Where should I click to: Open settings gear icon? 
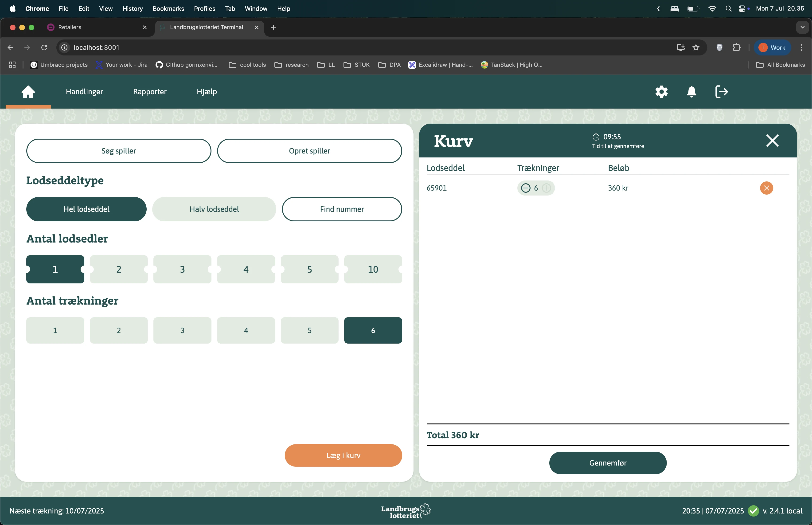click(661, 91)
